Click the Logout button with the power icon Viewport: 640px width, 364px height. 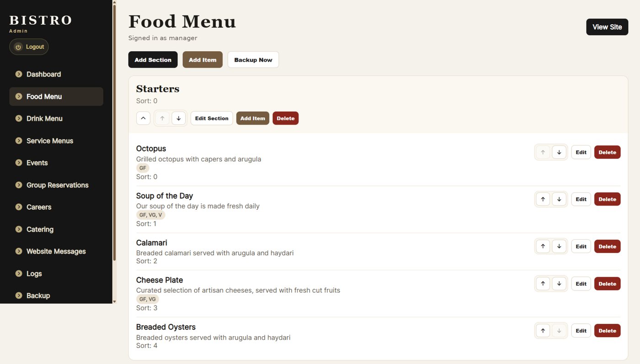click(29, 47)
